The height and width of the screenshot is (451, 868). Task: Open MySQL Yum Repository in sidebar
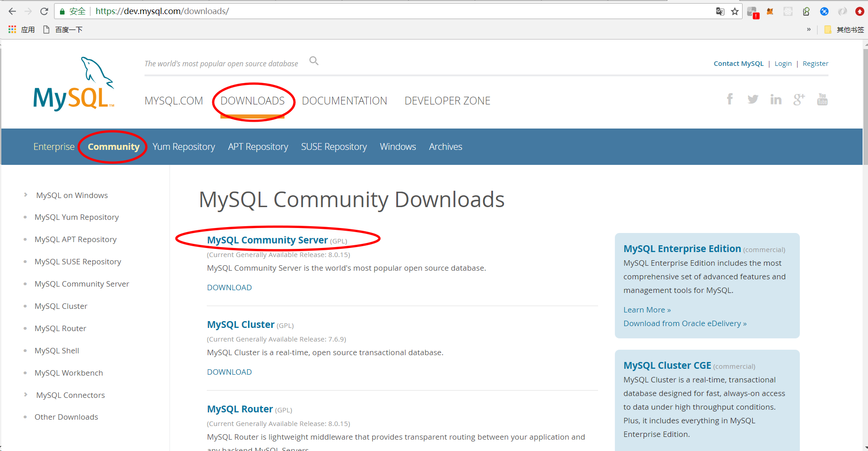76,217
